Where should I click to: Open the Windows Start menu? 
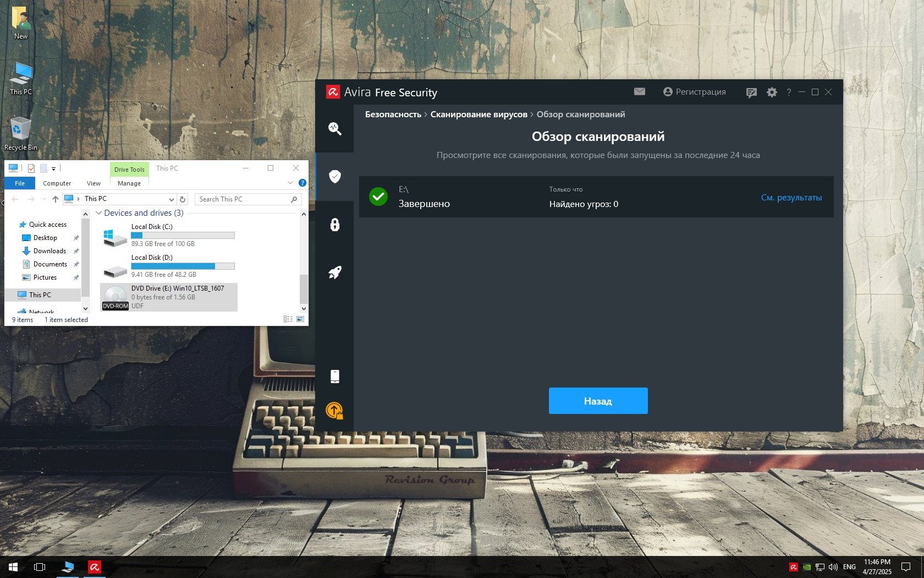(x=13, y=567)
